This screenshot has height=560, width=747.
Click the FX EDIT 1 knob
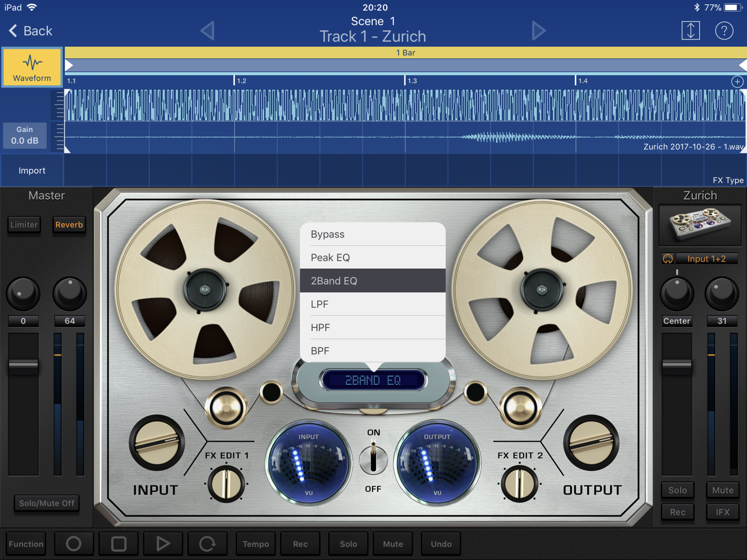(226, 484)
